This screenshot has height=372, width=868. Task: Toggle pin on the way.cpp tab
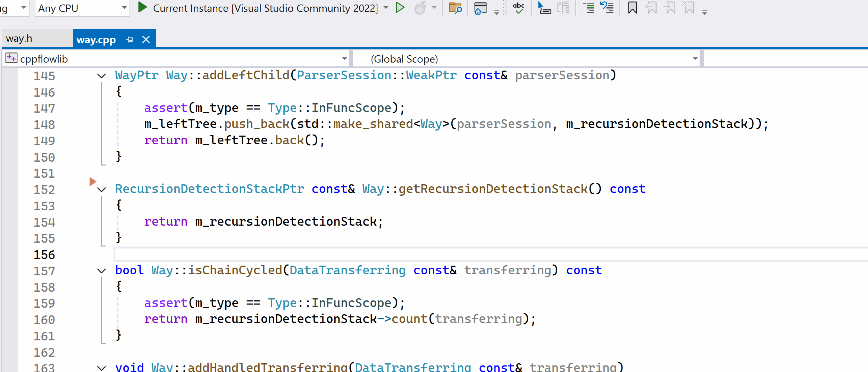tap(130, 40)
